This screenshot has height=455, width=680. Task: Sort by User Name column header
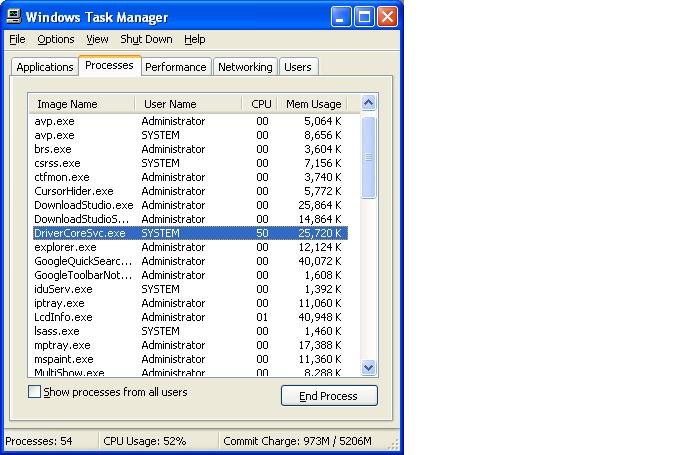point(188,104)
